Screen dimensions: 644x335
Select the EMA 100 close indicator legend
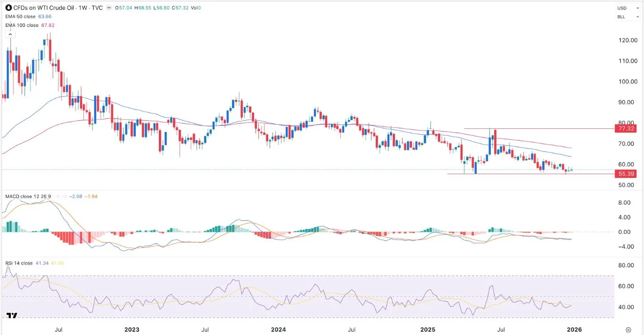pos(22,25)
